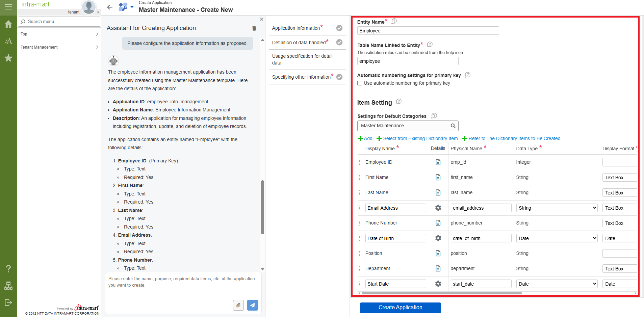Open Data Type dropdown for Date of Birth
This screenshot has height=317, width=644.
(557, 238)
